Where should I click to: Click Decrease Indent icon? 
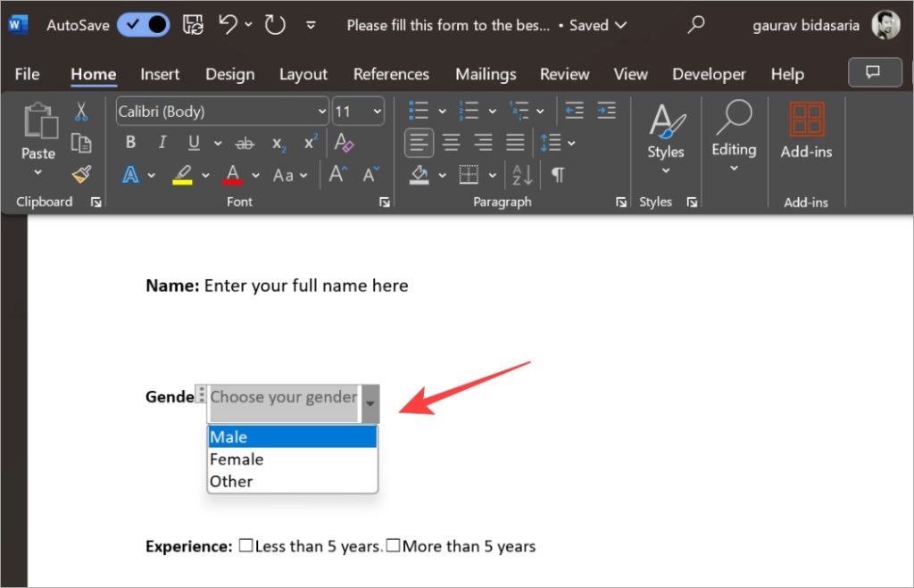(574, 110)
